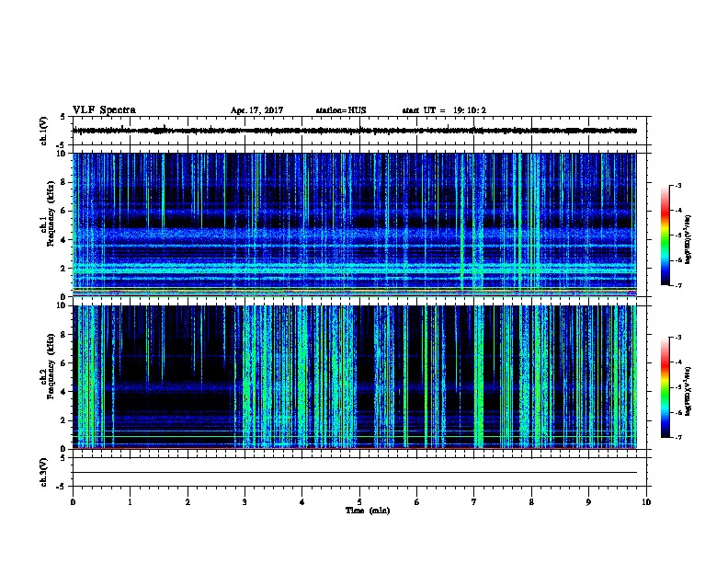
Task: Click the "-3" label on ch.1 color bar
Action: tap(677, 186)
